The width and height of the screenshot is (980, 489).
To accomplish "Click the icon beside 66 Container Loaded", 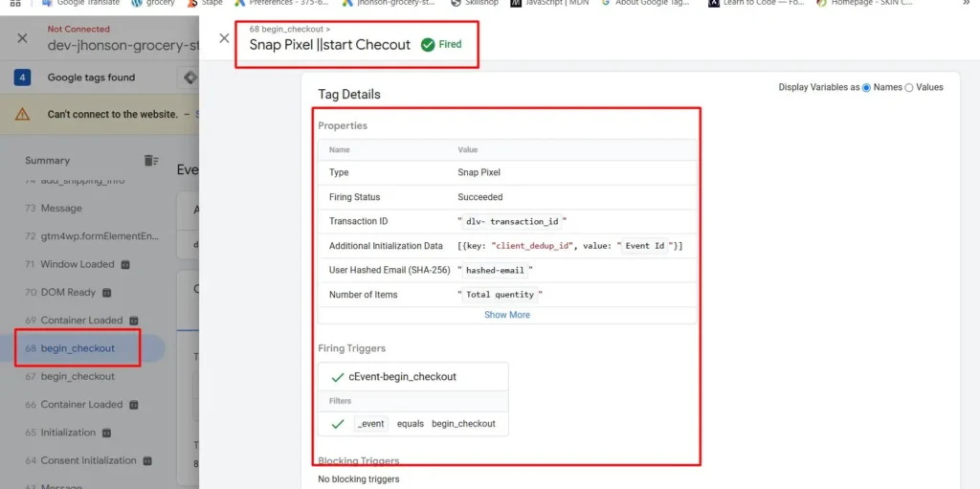I will 133,405.
